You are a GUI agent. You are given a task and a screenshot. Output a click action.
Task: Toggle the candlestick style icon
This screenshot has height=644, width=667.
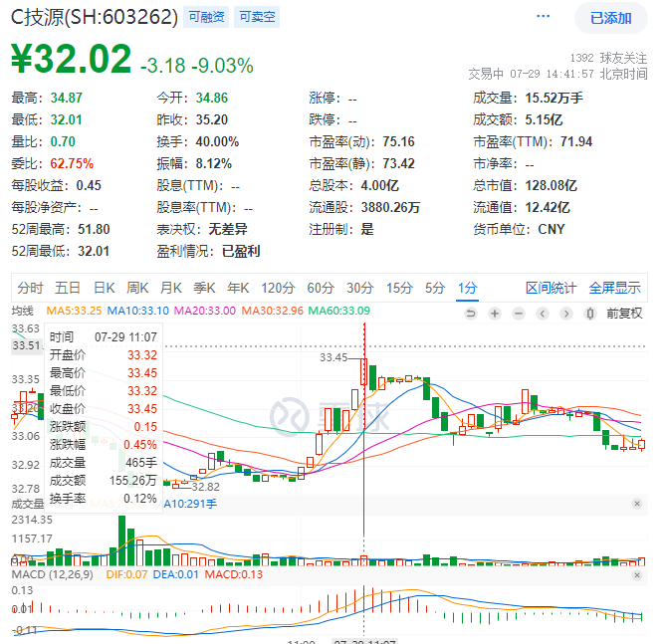590,314
